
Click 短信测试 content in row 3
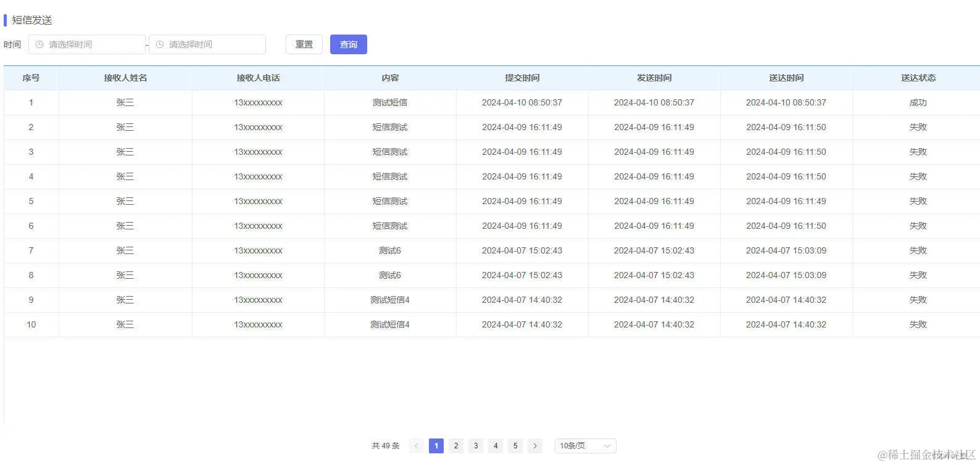click(x=390, y=152)
